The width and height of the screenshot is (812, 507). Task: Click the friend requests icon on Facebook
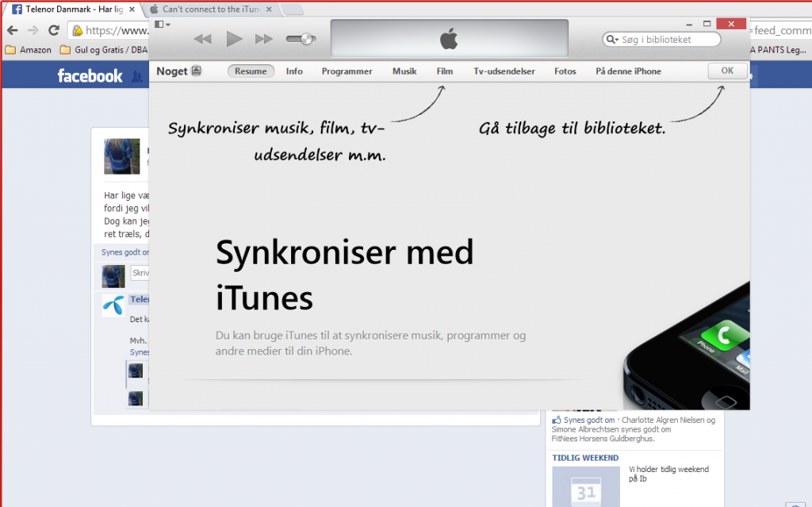(136, 77)
